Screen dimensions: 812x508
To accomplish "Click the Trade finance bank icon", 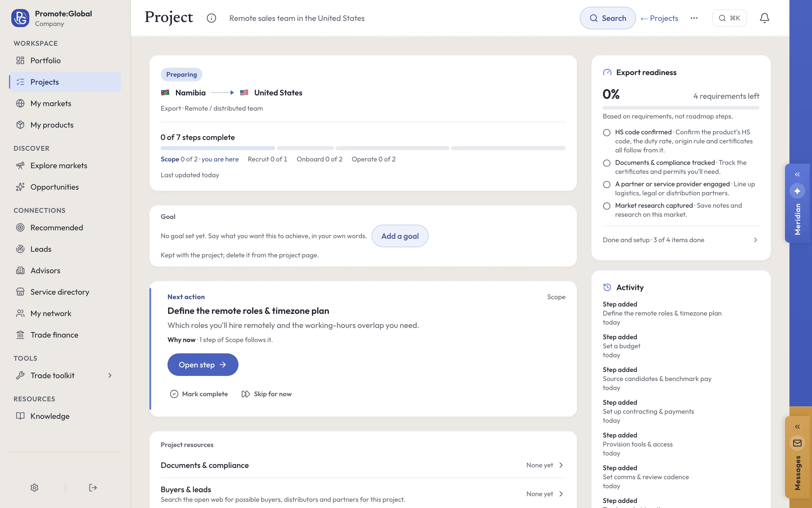I will (21, 335).
